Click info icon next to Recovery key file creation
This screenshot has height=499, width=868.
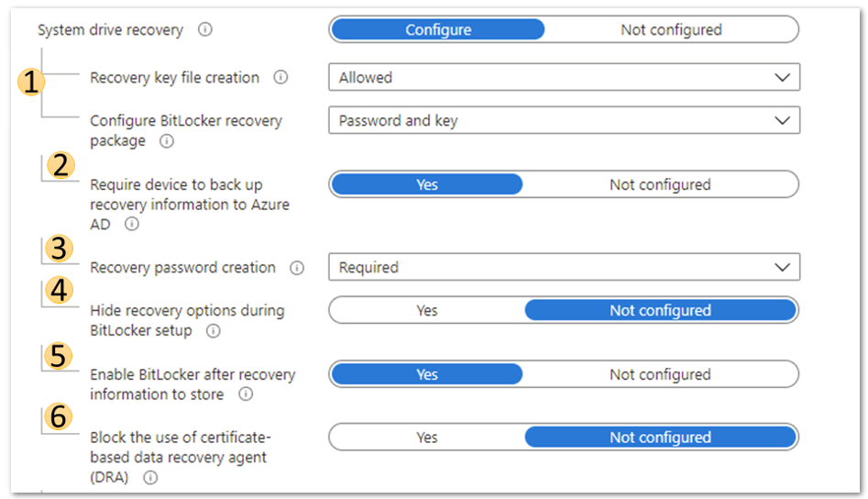pos(280,77)
